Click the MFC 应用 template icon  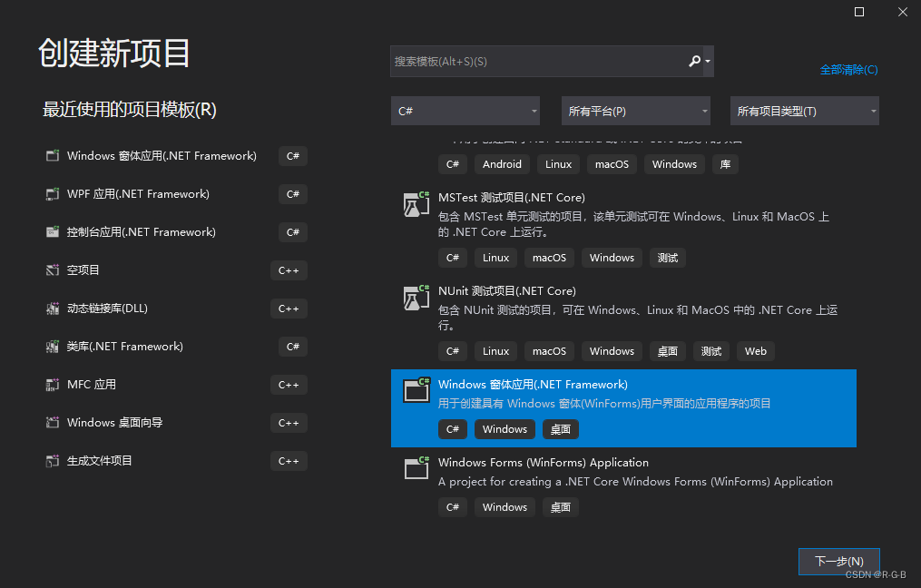point(53,385)
